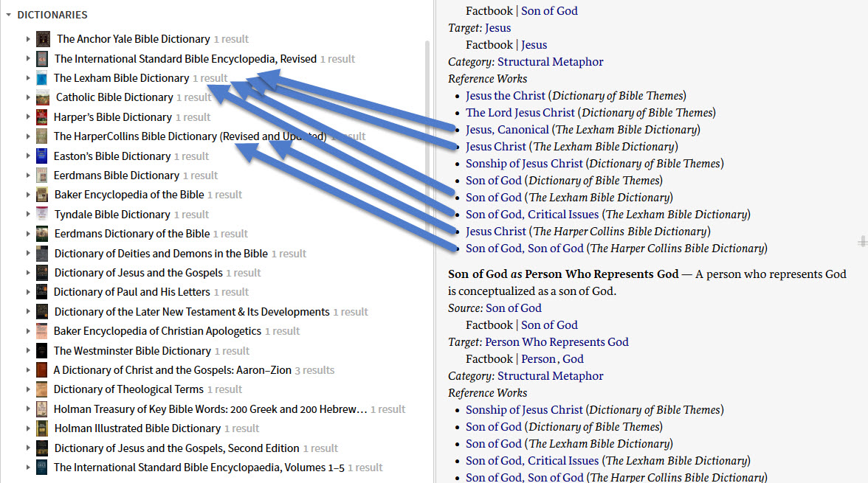Open The Westminster Bible Dictionary result
This screenshot has height=483, width=868.
132,351
